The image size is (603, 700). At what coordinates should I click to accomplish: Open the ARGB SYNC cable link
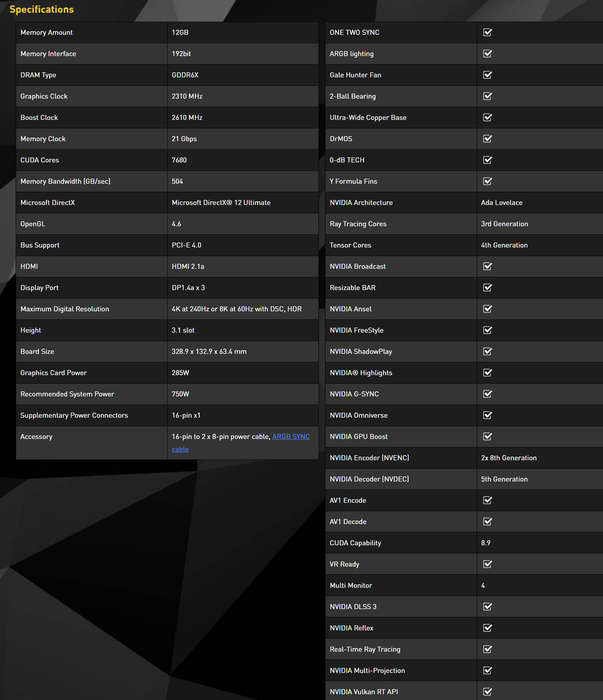click(x=291, y=437)
